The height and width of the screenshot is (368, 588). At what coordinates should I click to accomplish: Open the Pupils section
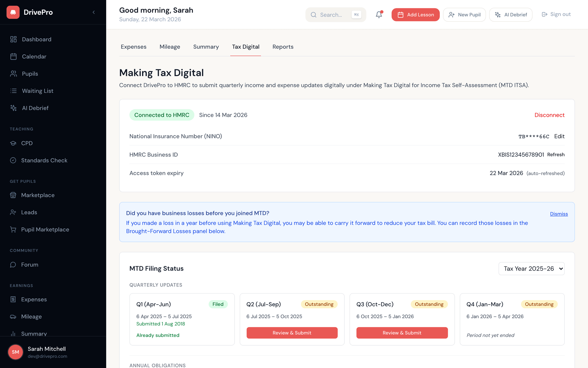(30, 74)
